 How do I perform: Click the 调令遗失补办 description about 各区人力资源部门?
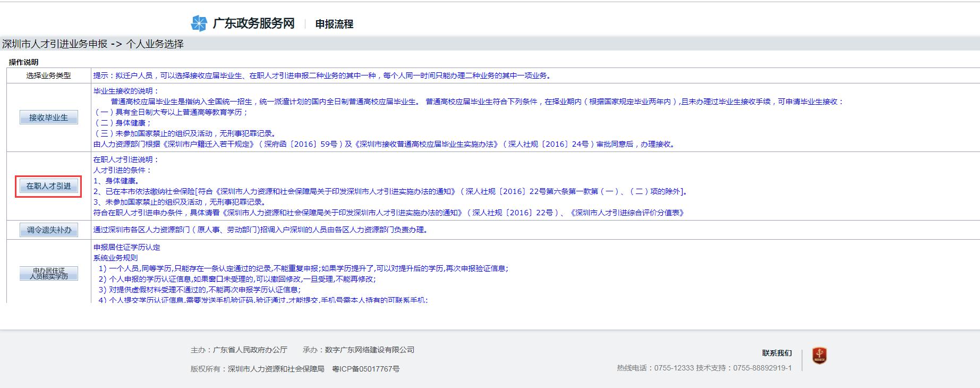[x=261, y=230]
